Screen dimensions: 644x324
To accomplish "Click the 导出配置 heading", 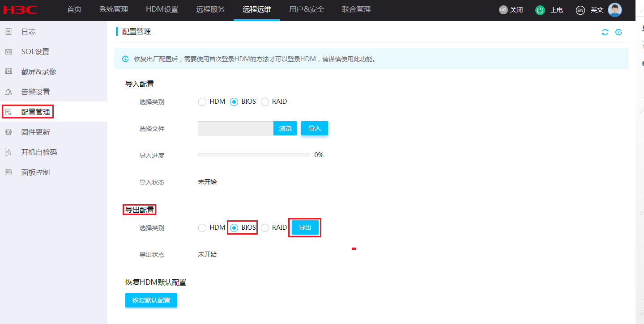I will coord(140,210).
